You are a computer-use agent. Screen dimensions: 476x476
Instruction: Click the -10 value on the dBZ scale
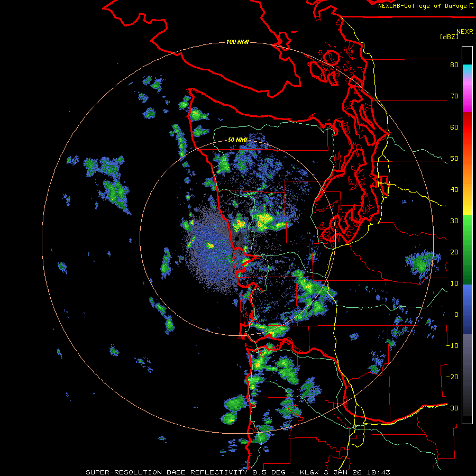point(452,346)
